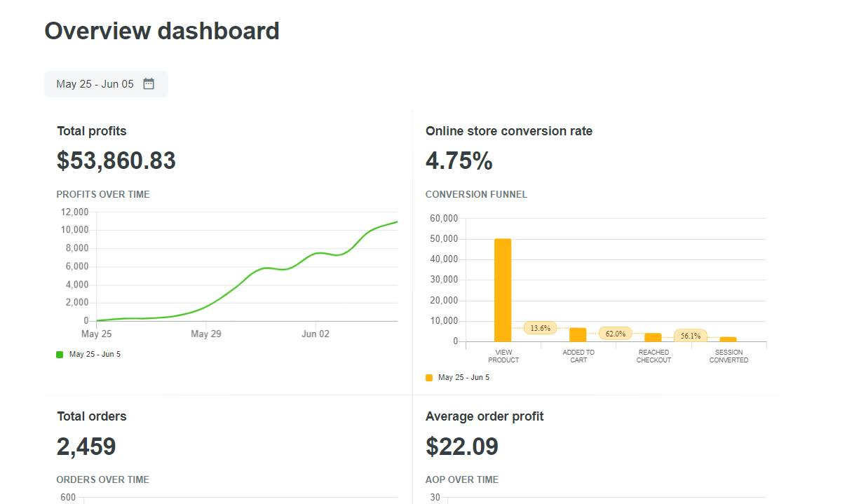Select the Session Converted funnel bar
Viewport: 847px width, 504px height.
click(728, 339)
